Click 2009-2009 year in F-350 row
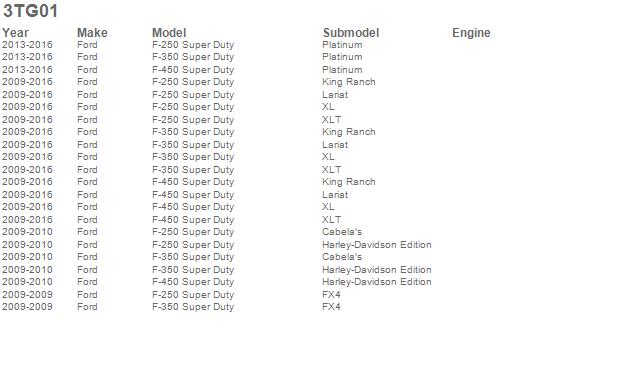Viewport: 628px width, 375px height. (x=27, y=307)
